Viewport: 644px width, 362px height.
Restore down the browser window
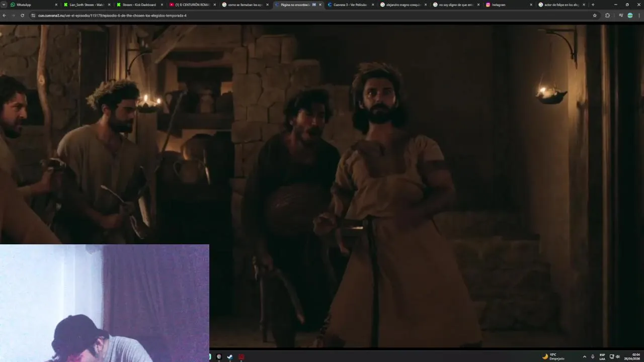point(627,5)
